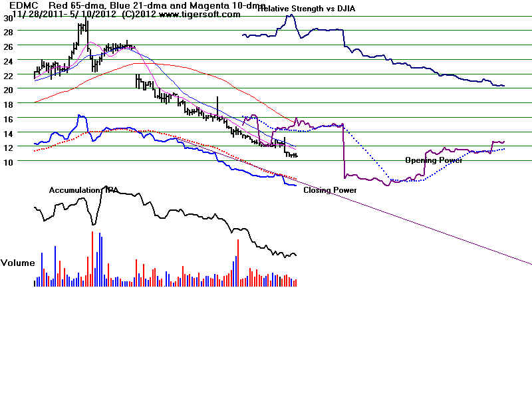Click the Opening Power label
The height and width of the screenshot is (399, 532).
434,160
